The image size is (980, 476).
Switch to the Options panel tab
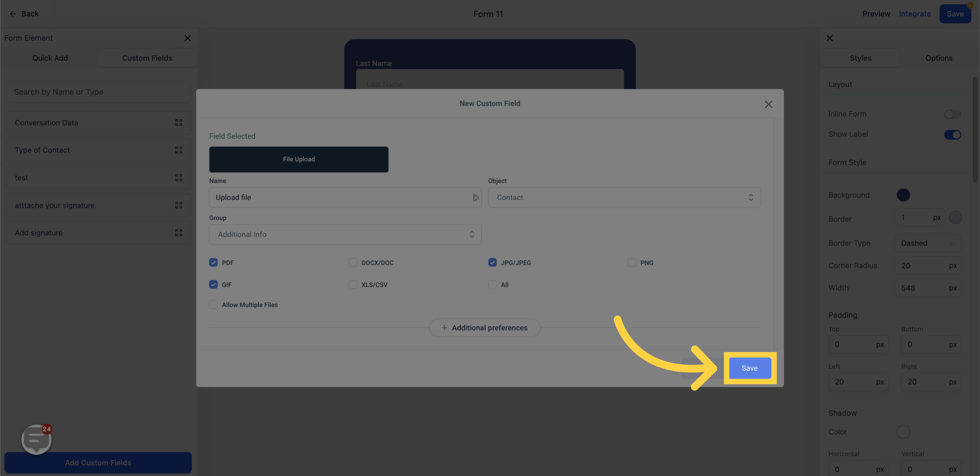pos(939,58)
